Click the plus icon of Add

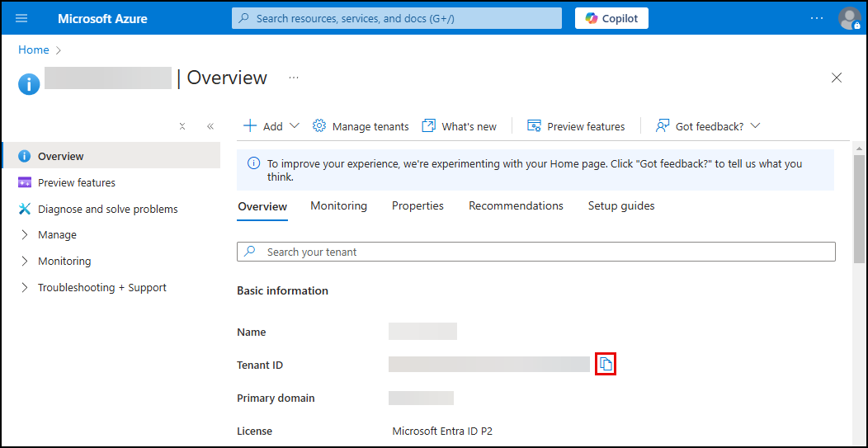[250, 126]
